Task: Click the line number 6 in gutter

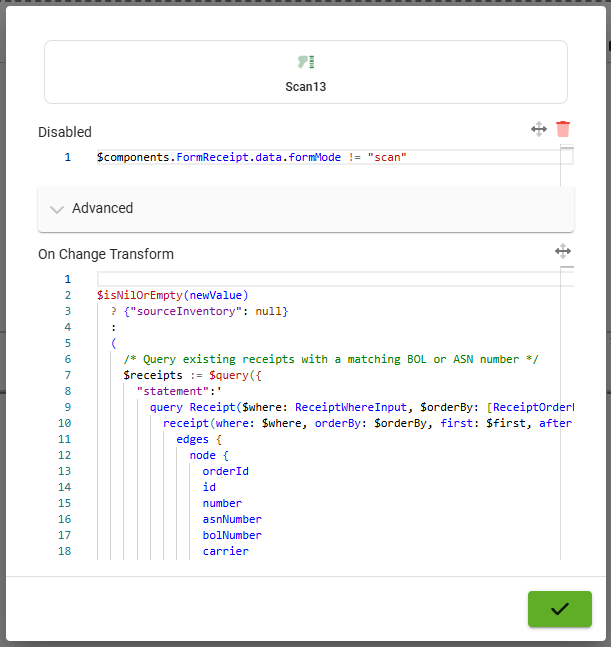Action: 67,359
